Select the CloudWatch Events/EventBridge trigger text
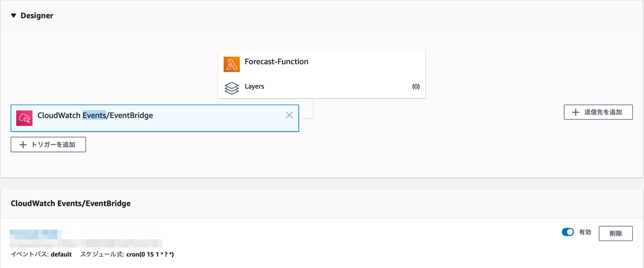 tap(95, 115)
